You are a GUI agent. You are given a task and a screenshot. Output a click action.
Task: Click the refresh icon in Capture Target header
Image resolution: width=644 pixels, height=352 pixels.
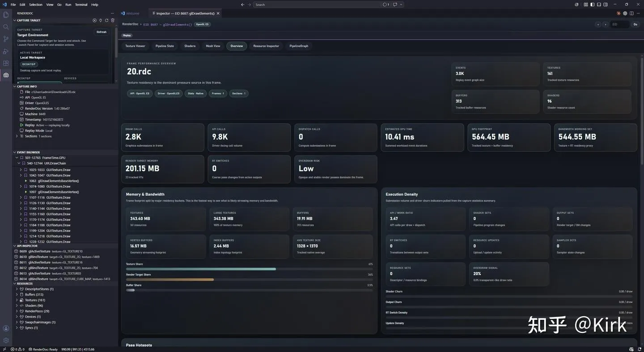point(106,20)
